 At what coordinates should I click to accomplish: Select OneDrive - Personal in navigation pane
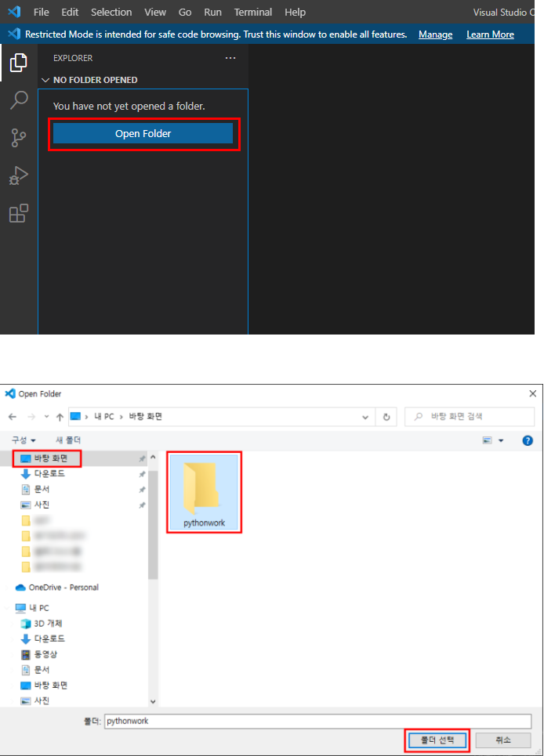tap(57, 588)
